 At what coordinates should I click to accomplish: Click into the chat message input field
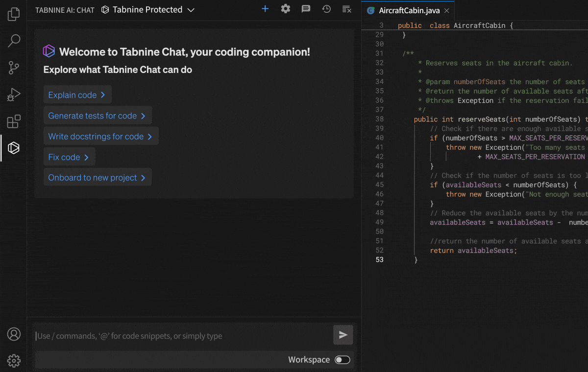pyautogui.click(x=181, y=336)
